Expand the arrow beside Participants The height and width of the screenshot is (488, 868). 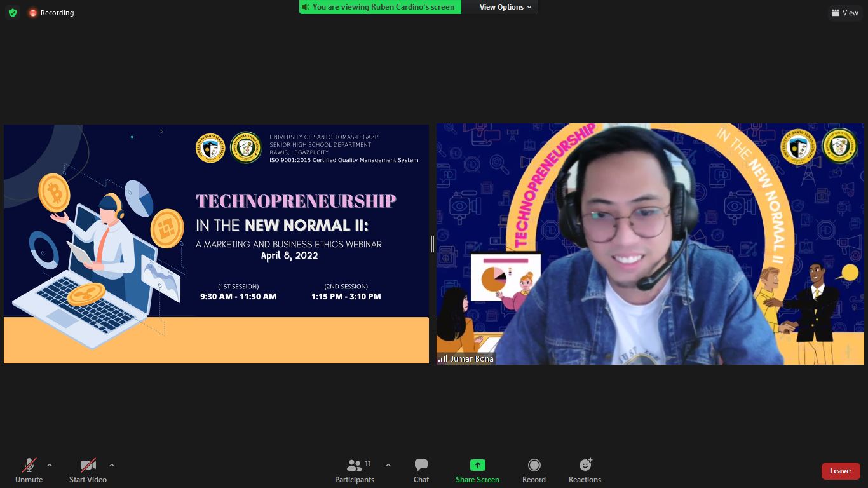[x=388, y=465]
